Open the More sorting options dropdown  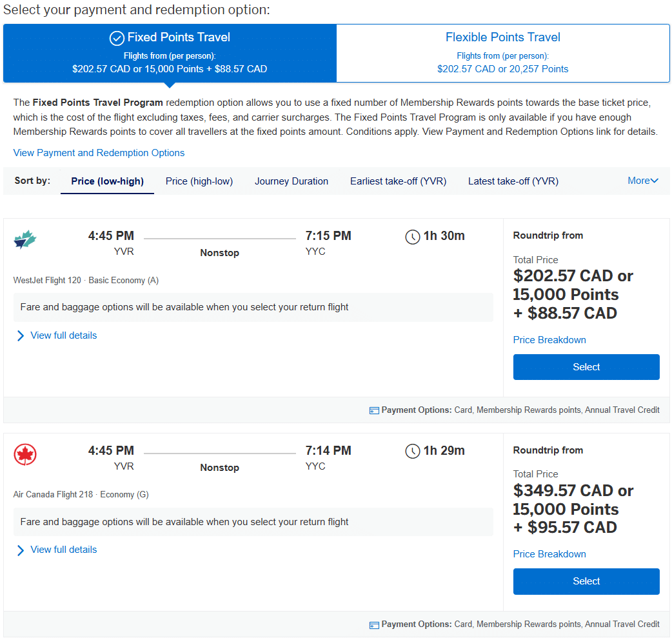coord(642,181)
